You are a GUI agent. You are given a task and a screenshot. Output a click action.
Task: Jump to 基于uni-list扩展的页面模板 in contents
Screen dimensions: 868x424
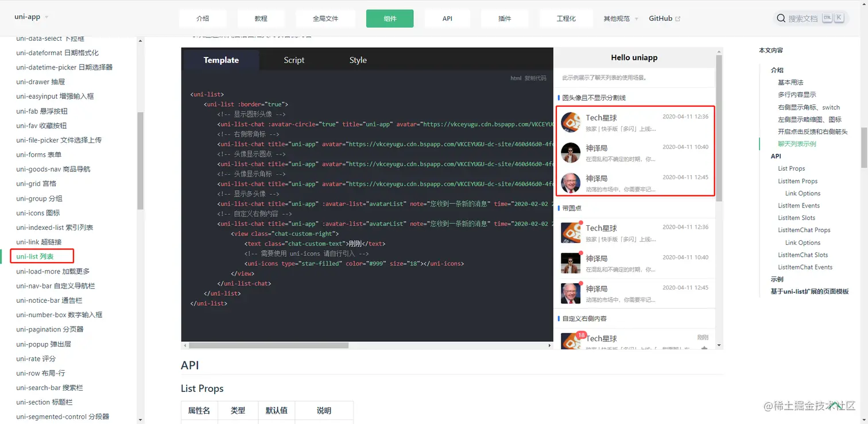tap(809, 291)
